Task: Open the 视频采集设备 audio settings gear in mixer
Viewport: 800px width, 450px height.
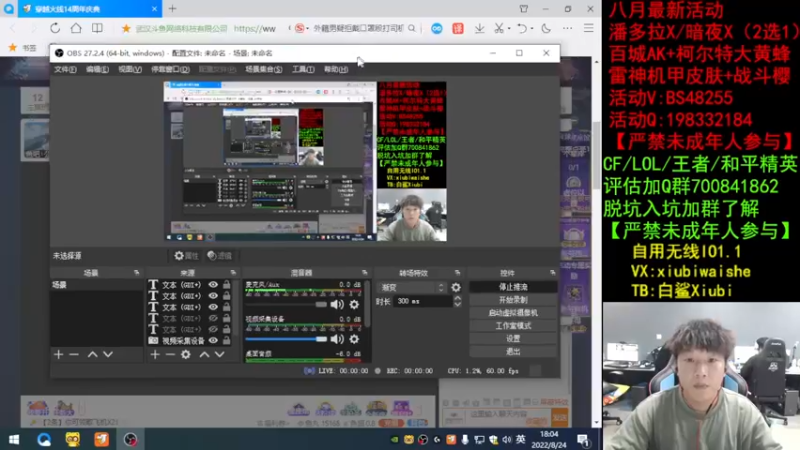Action: (354, 339)
